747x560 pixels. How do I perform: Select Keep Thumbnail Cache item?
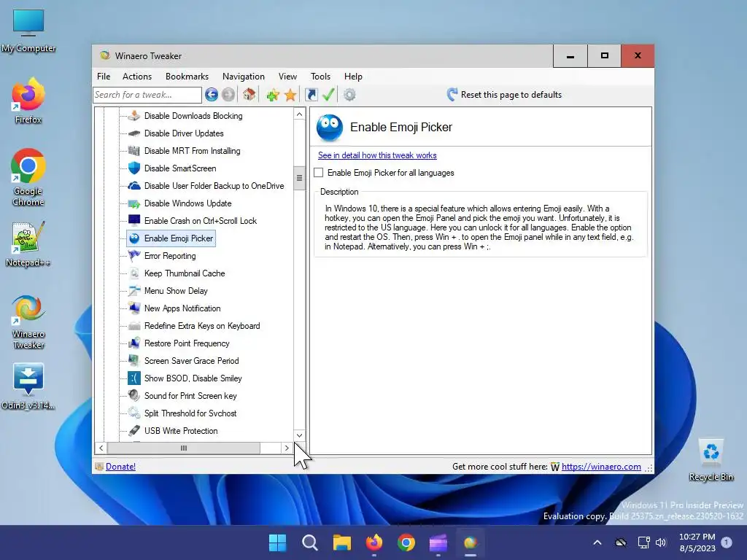pyautogui.click(x=185, y=273)
